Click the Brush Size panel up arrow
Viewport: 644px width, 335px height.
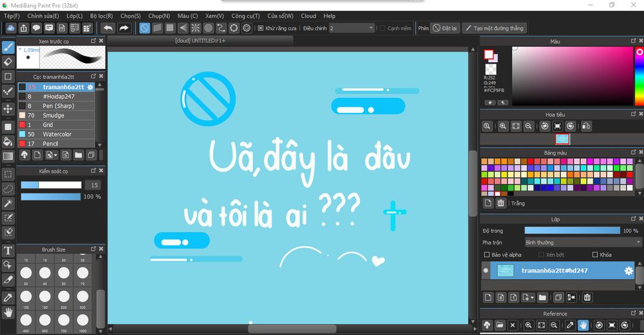click(x=100, y=256)
